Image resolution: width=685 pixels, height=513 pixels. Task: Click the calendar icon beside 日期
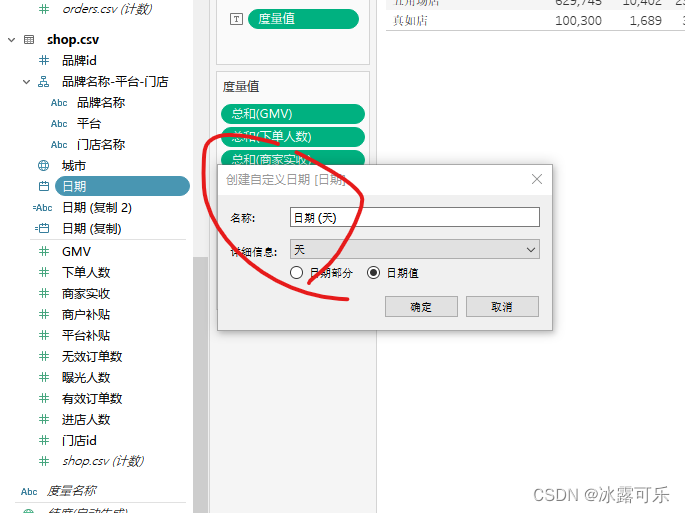click(44, 187)
